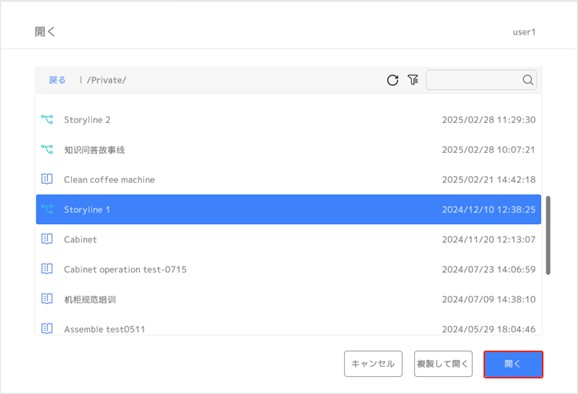Click the キャンセル button
This screenshot has height=394, width=578.
[373, 364]
